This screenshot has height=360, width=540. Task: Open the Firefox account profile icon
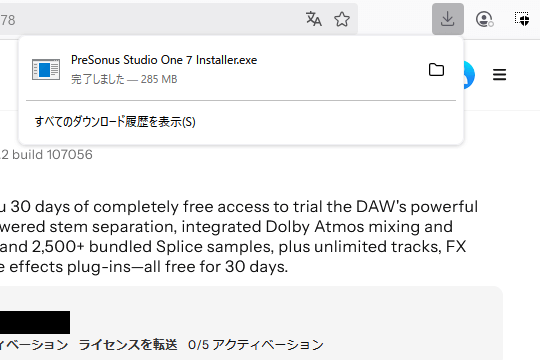tap(485, 19)
